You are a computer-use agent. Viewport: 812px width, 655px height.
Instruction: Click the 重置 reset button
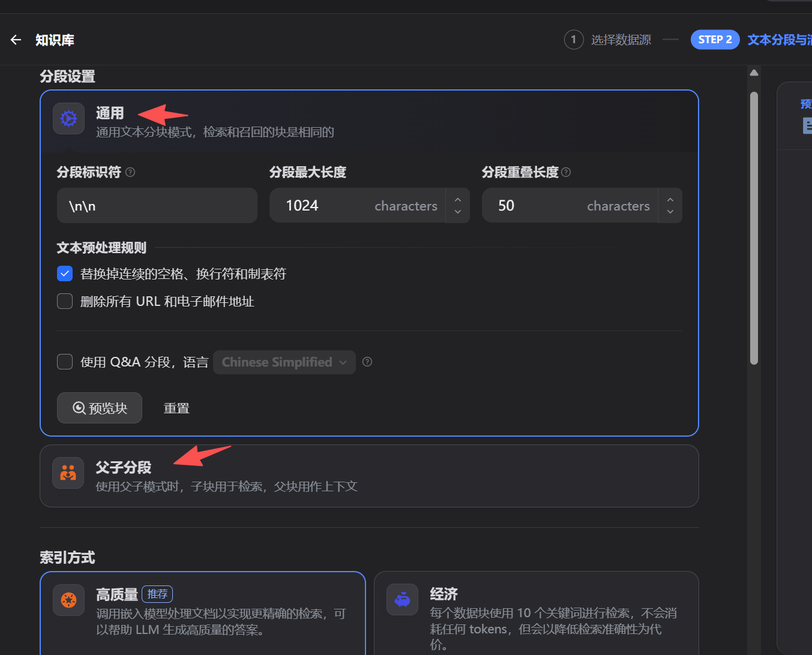click(176, 407)
